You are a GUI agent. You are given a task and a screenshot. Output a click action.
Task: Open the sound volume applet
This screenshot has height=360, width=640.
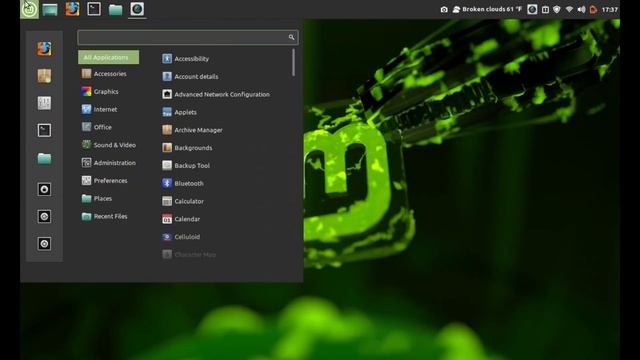[x=582, y=9]
